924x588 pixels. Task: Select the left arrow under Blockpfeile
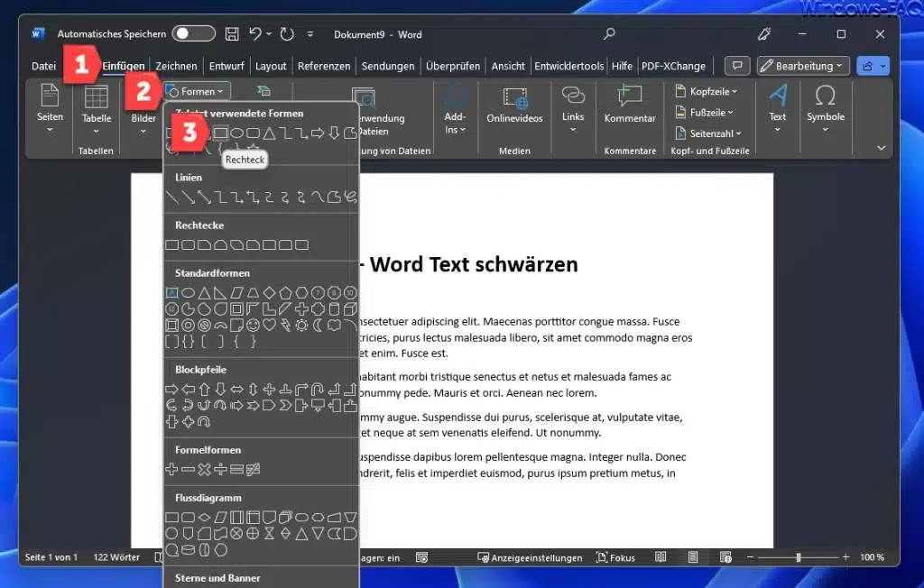click(x=188, y=389)
